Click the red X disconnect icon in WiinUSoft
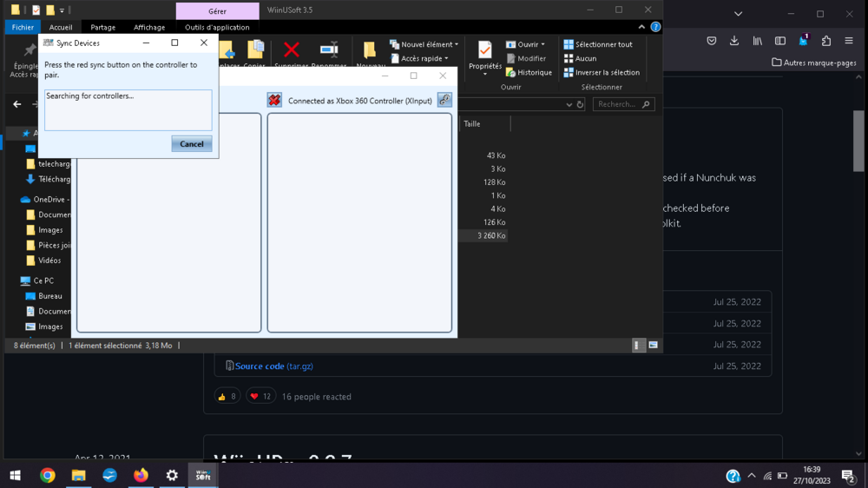Screen dimensions: 868x488 click(274, 101)
